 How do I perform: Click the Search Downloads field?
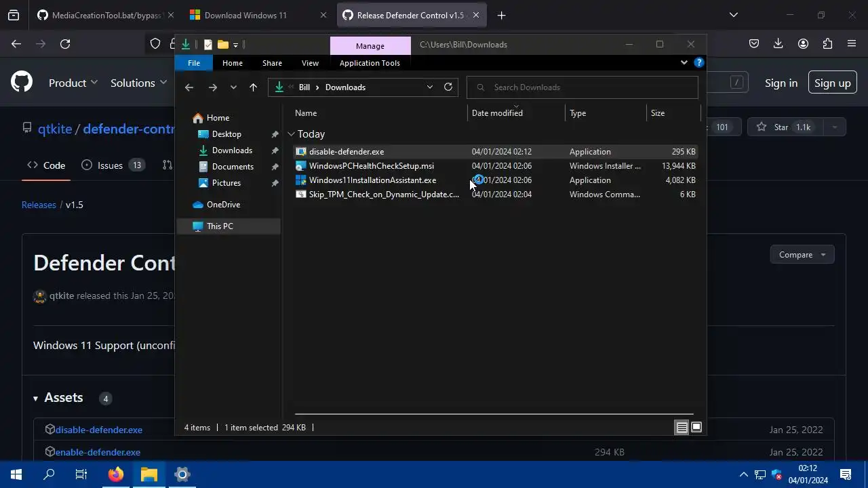(x=583, y=87)
